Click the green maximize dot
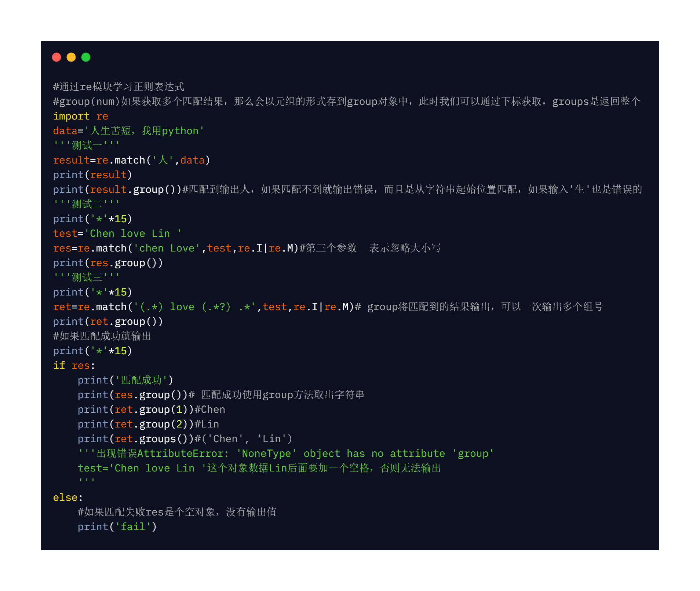The image size is (700, 591). click(86, 57)
